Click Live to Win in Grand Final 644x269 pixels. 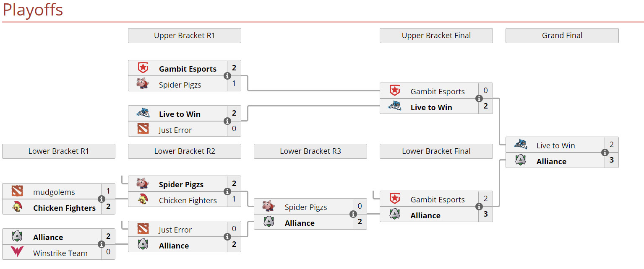(x=555, y=146)
